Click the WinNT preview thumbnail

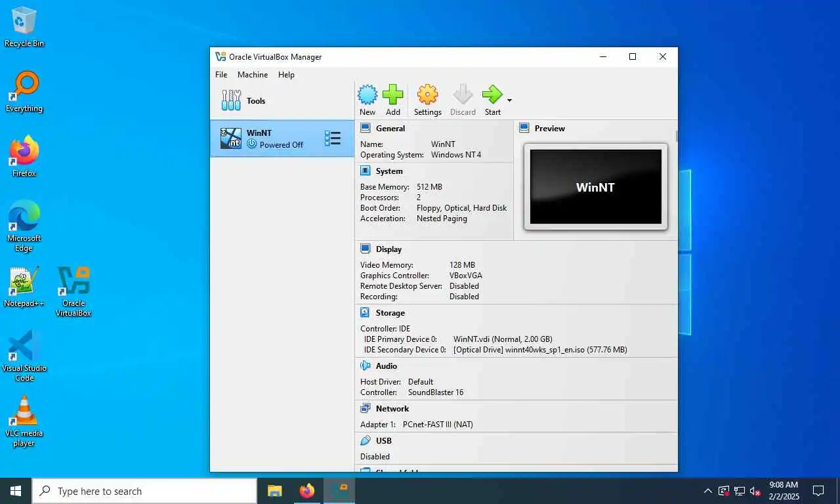pyautogui.click(x=596, y=187)
